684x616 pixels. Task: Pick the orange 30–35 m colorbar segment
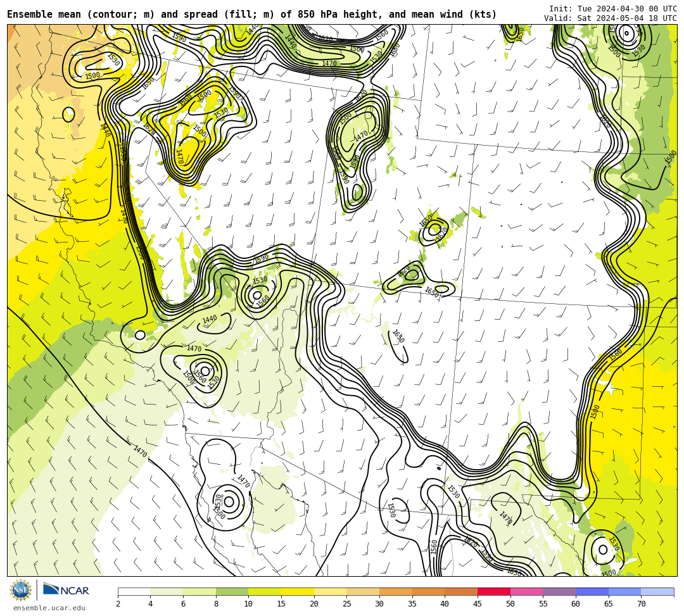[396, 591]
